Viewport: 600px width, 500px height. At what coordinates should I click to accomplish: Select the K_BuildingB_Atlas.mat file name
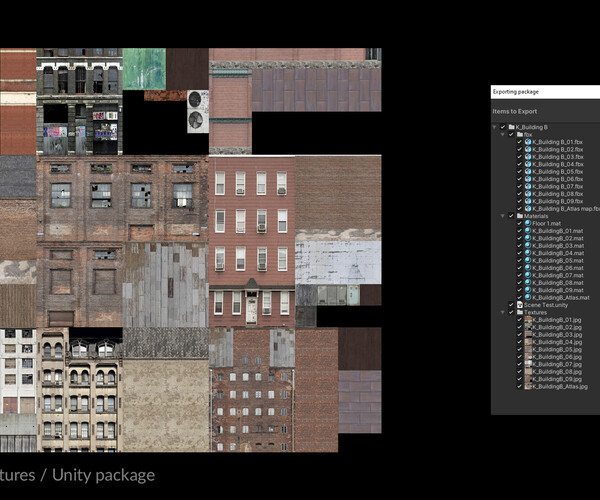561,298
